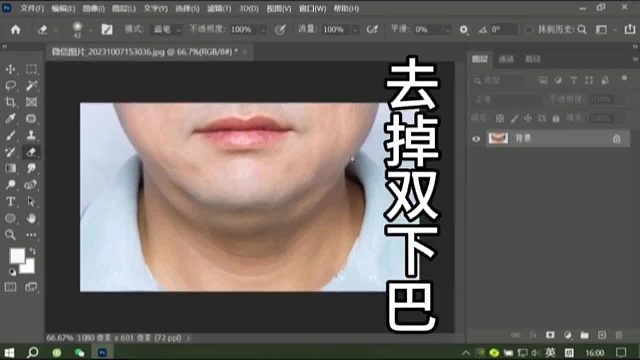Open the Filter (滤镜) menu
Screen dimensions: 640x360
click(219, 8)
